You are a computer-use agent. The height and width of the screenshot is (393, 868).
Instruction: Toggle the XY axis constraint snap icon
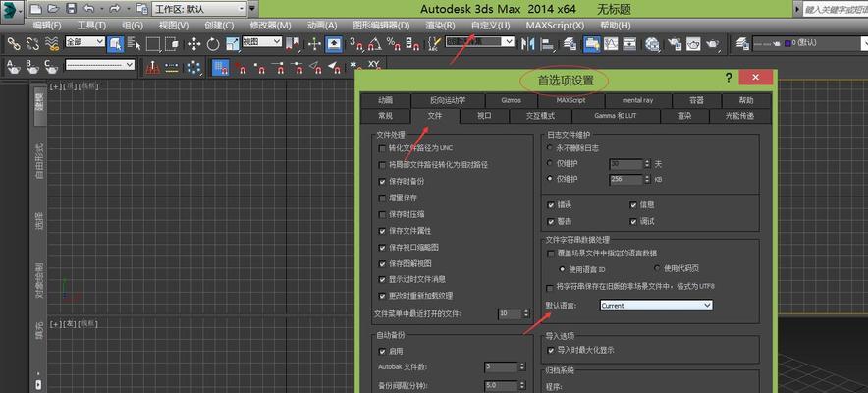373,65
